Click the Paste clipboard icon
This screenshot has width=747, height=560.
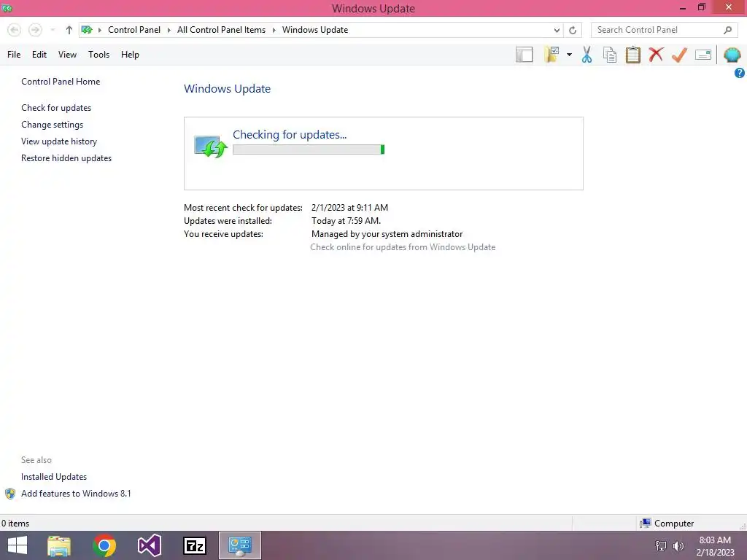pos(632,55)
